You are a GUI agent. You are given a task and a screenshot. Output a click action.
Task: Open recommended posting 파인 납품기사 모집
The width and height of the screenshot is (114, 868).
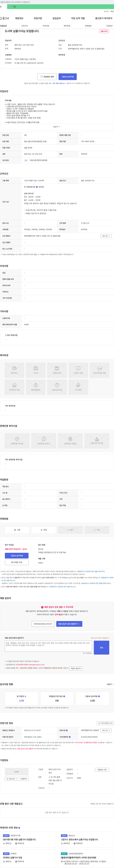coord(12,858)
